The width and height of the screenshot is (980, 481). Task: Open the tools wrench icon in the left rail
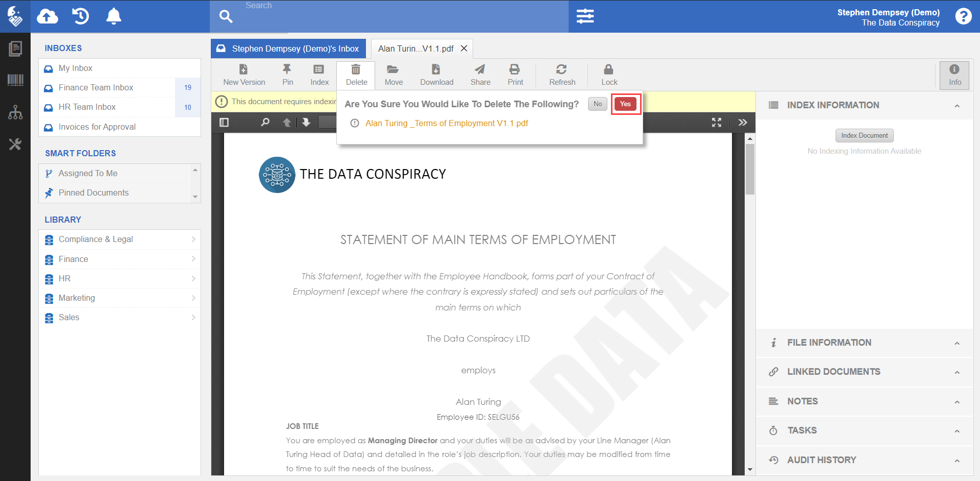point(15,145)
